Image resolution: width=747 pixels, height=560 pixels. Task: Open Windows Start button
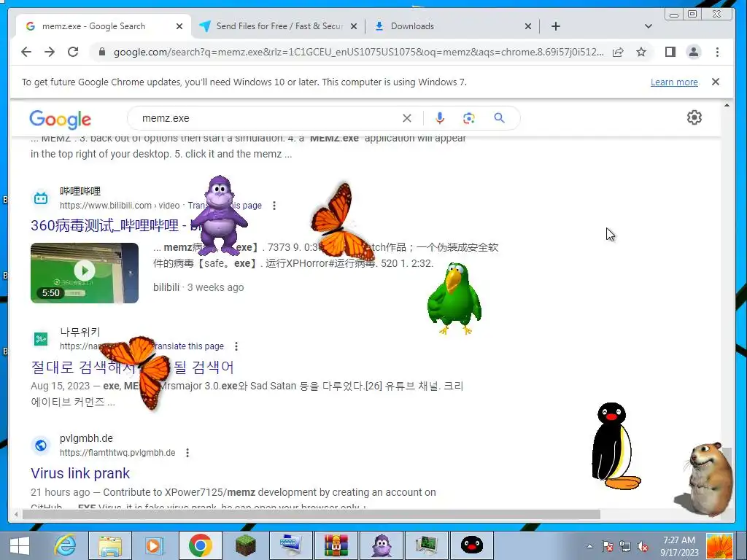[x=20, y=545]
